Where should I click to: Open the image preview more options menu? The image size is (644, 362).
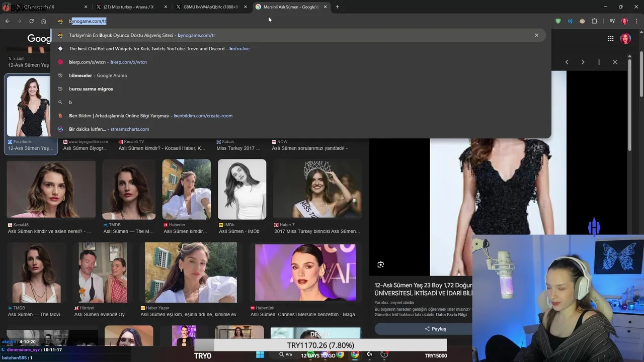599,62
